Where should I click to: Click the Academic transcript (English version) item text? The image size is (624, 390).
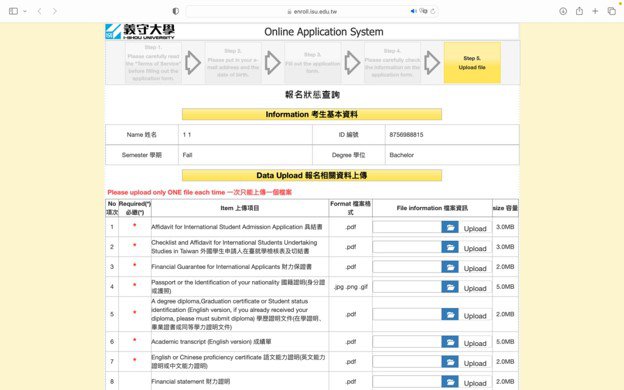pyautogui.click(x=211, y=341)
